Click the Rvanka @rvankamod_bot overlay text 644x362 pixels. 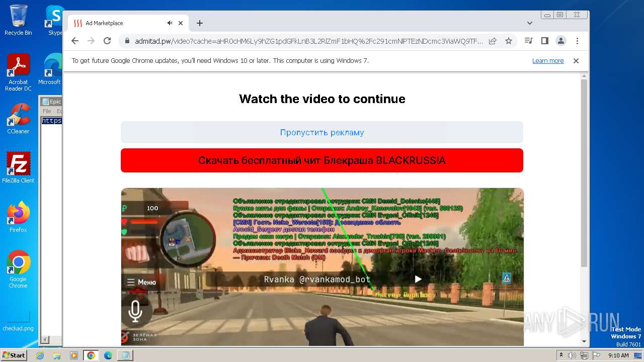(317, 280)
